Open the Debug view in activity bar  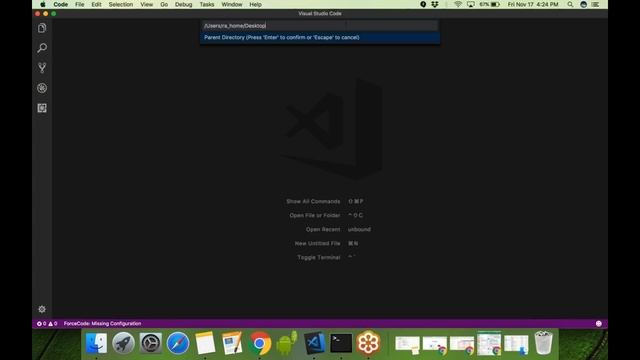pyautogui.click(x=42, y=88)
